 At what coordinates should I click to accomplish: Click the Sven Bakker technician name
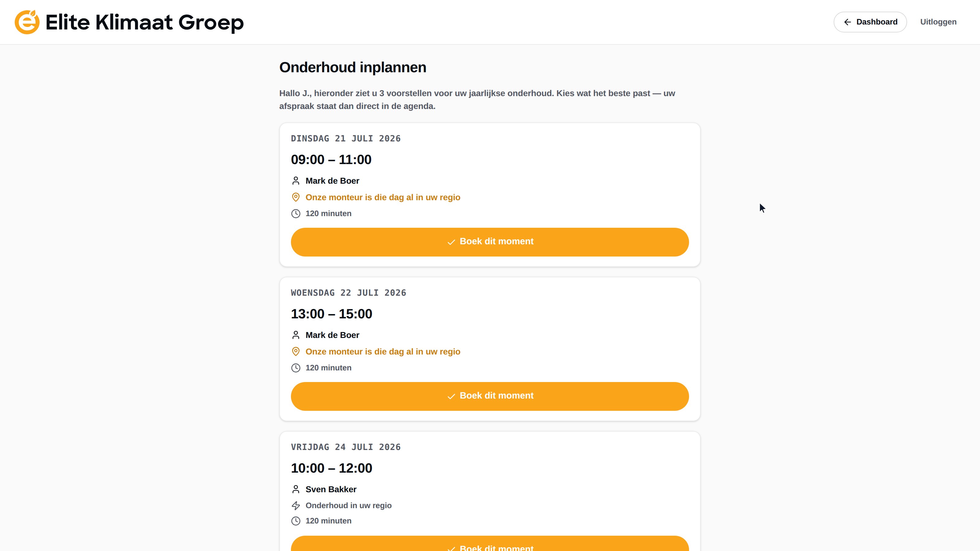(331, 490)
